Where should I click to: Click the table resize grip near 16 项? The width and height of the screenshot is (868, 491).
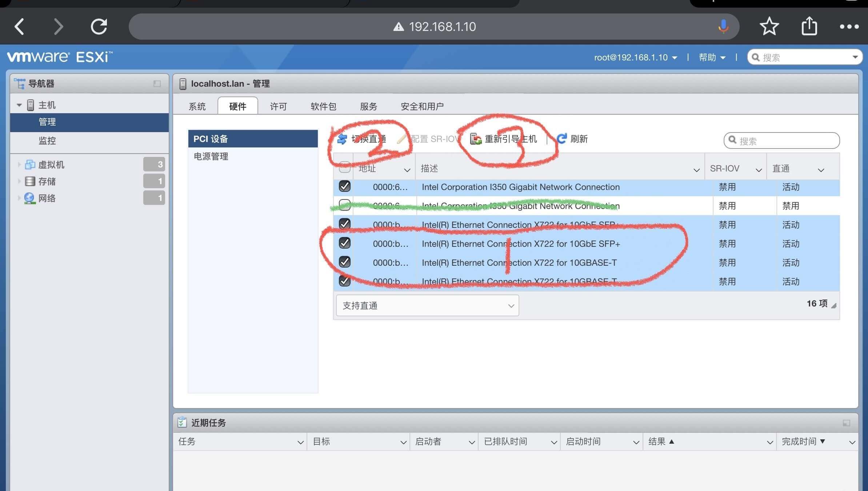834,306
